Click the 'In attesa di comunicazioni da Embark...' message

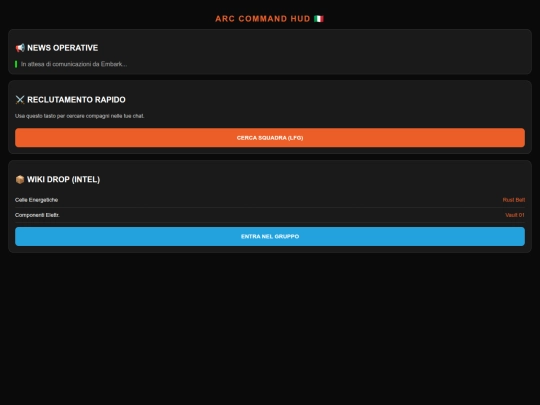coord(74,64)
